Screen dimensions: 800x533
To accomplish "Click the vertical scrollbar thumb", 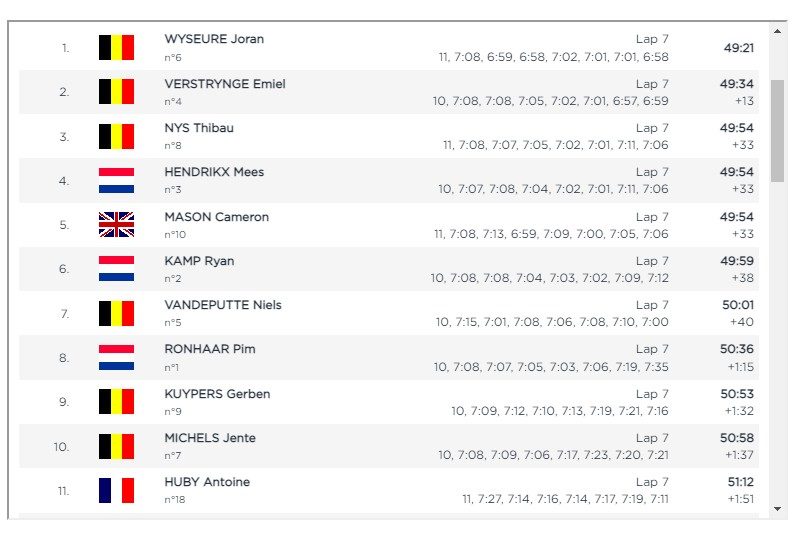I will (777, 131).
